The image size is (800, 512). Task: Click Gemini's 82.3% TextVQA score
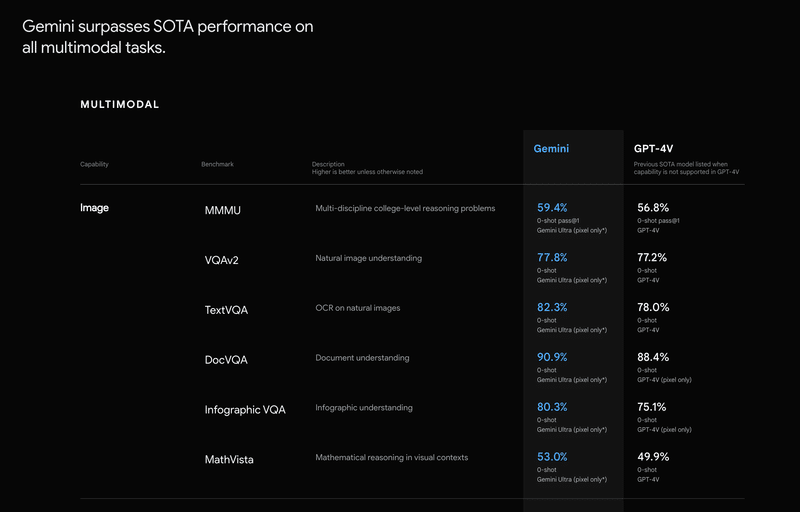click(x=552, y=308)
